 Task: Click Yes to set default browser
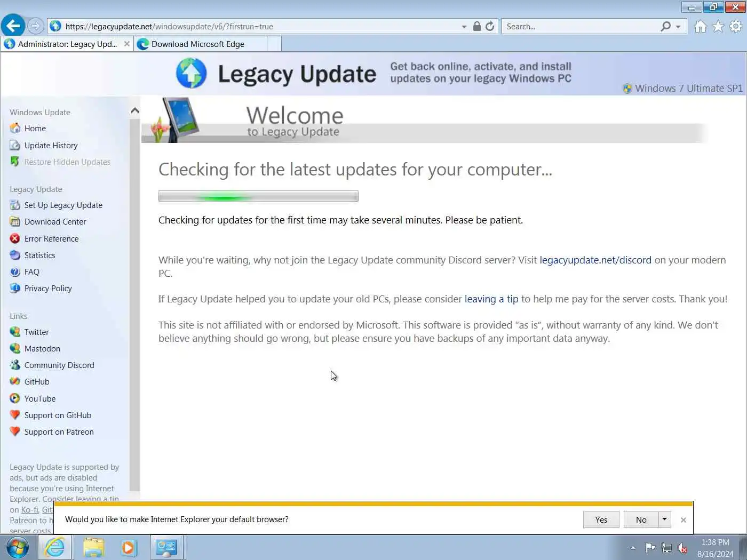pos(601,519)
